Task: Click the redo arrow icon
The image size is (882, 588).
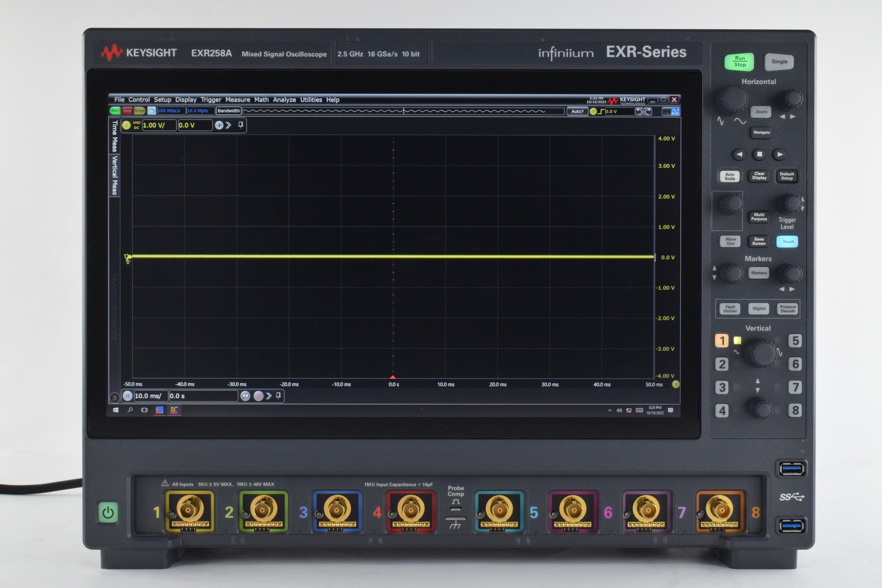Action: point(648,111)
